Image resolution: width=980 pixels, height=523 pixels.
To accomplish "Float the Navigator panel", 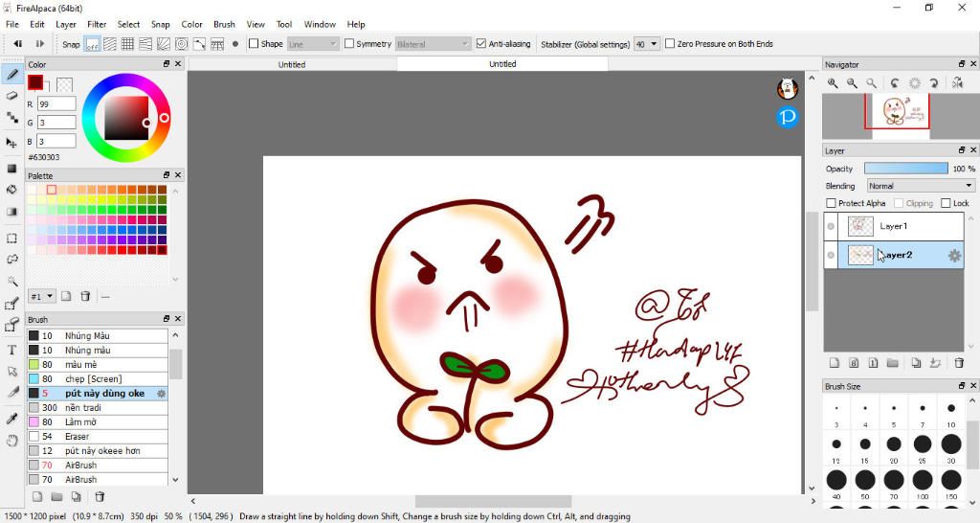I will tap(962, 64).
